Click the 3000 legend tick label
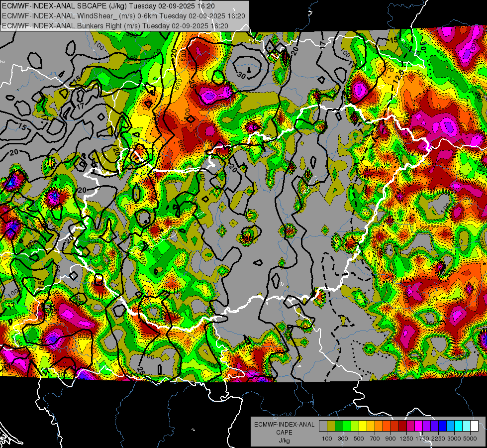487x448 pixels. pyautogui.click(x=454, y=439)
